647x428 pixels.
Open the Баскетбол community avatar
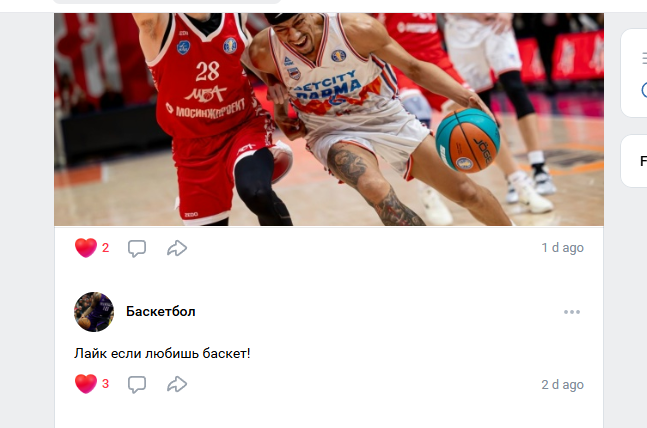point(94,312)
